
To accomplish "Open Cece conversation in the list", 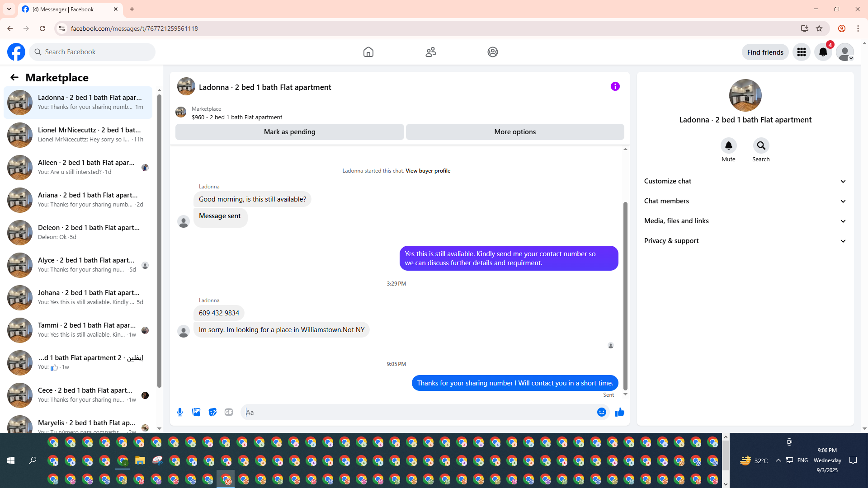I will point(78,395).
